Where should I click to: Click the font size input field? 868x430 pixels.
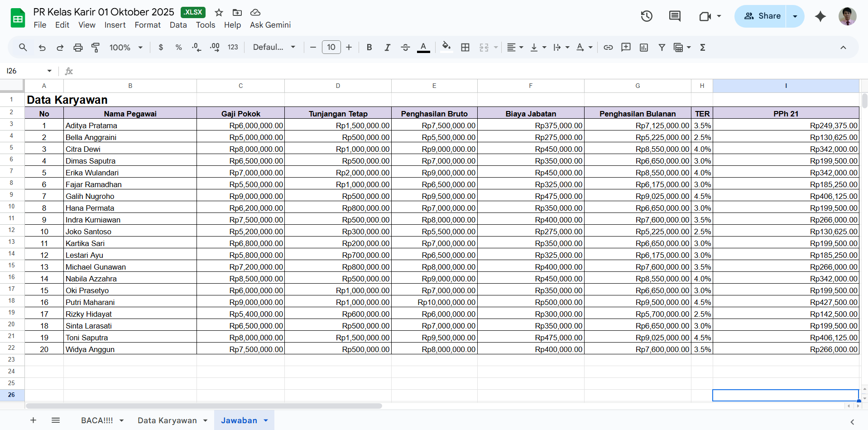coord(331,48)
